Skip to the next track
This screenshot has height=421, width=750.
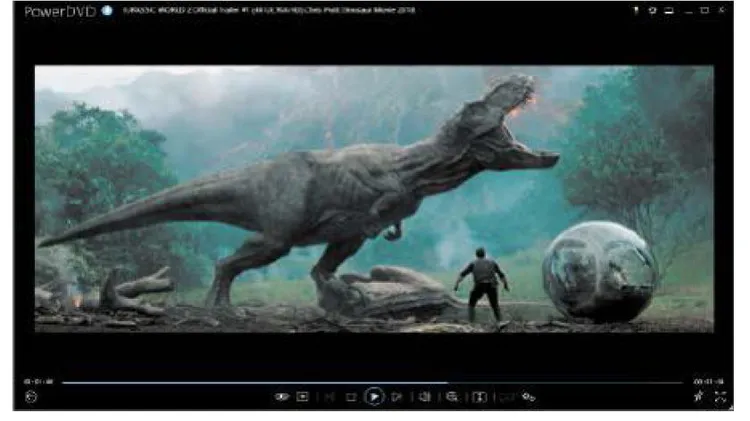point(397,397)
